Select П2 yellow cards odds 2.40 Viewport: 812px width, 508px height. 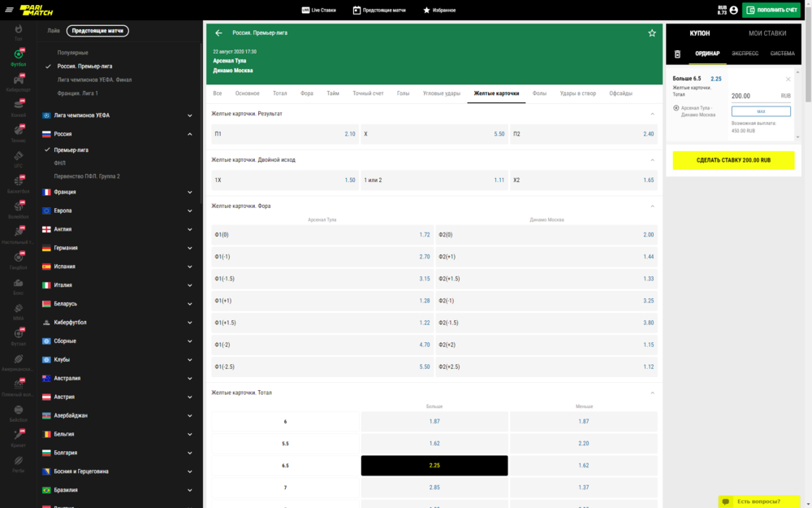coord(583,134)
